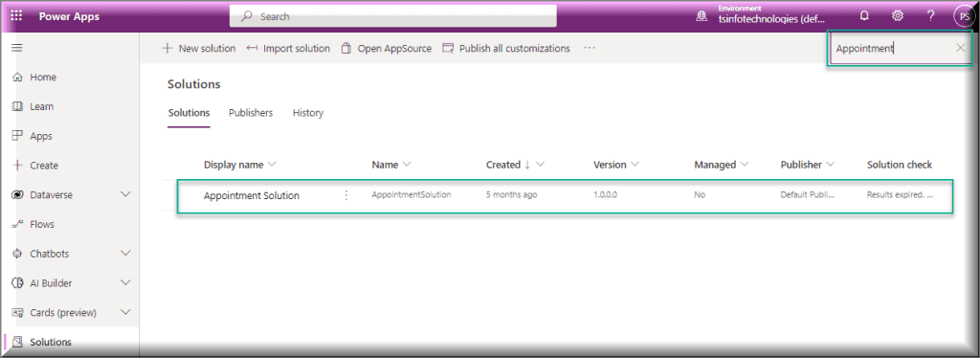Click the '5 months ago' cell

click(x=511, y=195)
